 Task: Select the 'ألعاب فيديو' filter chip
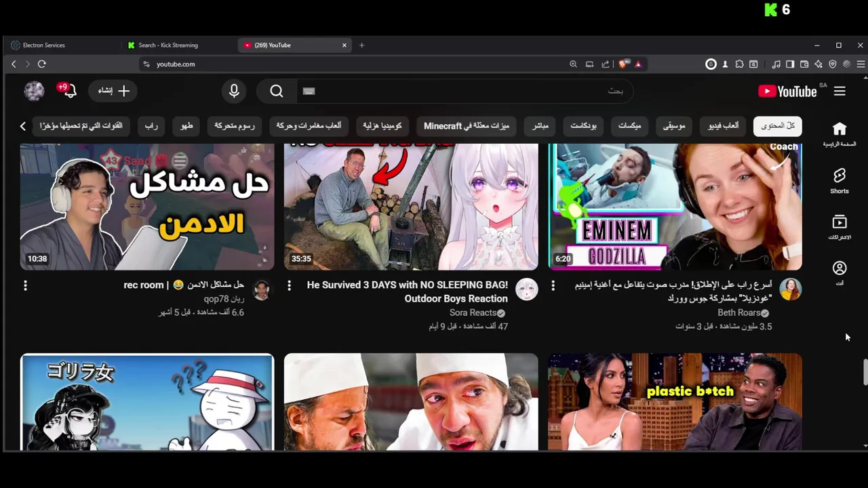tap(723, 126)
